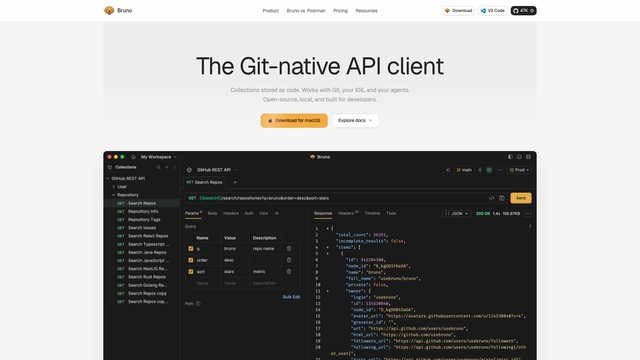Select the Search Issues request
The height and width of the screenshot is (360, 640).
coord(142,228)
